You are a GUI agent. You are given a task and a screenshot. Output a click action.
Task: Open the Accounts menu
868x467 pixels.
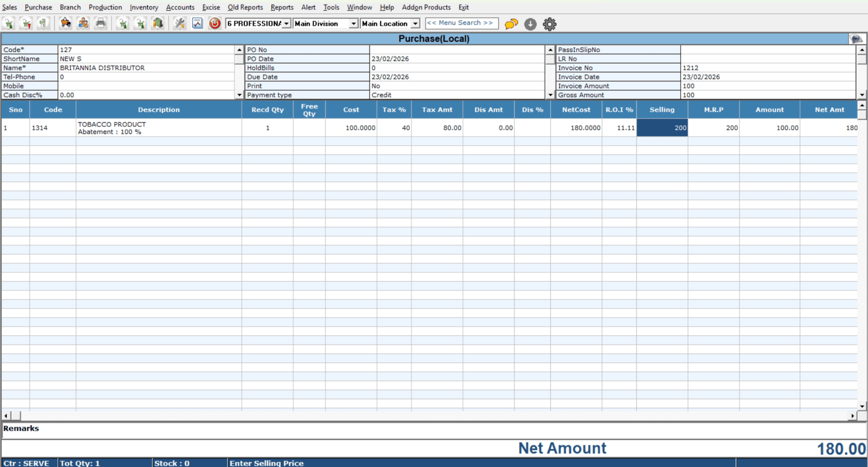[x=180, y=7]
